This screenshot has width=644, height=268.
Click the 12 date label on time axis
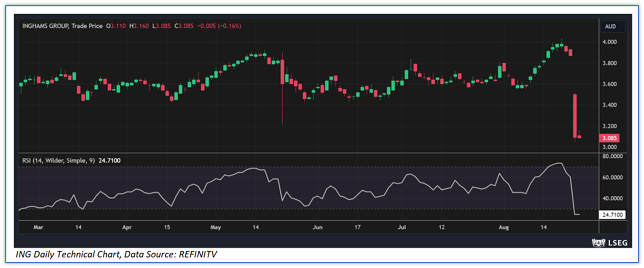(x=442, y=228)
